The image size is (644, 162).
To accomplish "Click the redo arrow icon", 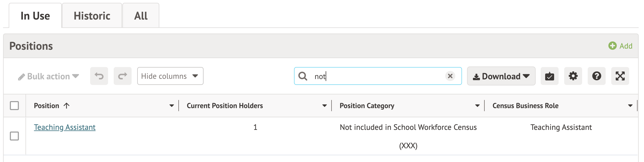I will [122, 76].
